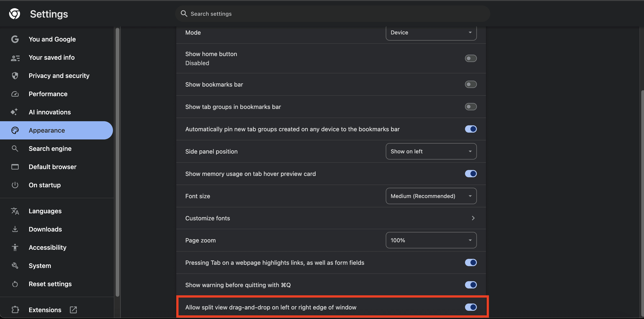Click the Default browser window icon
Viewport: 644px width, 319px height.
pos(15,167)
